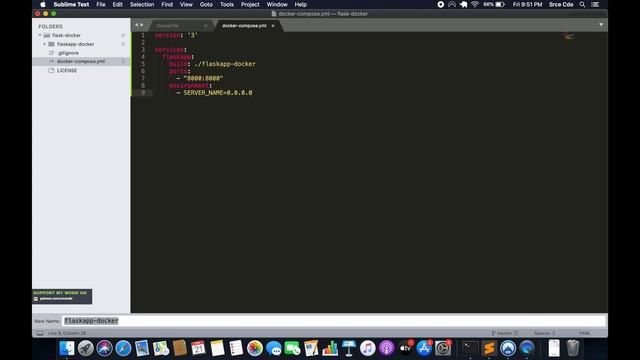
Task: Open Launchpad rocket icon in dock
Action: [86, 348]
